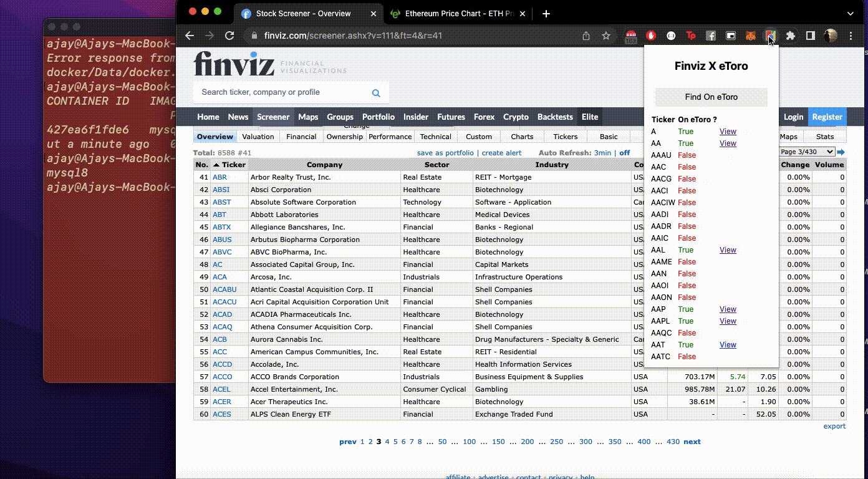The image size is (868, 479).
Task: Bookmark this page with the star icon
Action: pos(606,36)
